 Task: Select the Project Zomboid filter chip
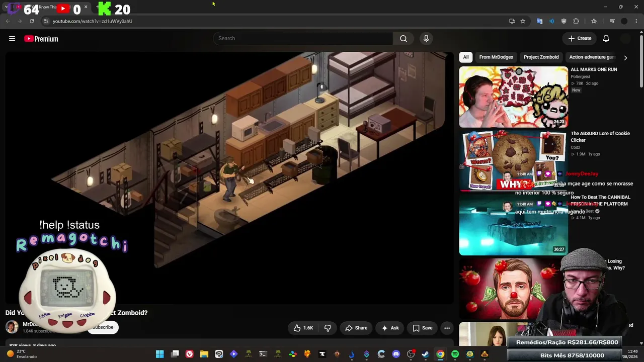[x=541, y=57]
